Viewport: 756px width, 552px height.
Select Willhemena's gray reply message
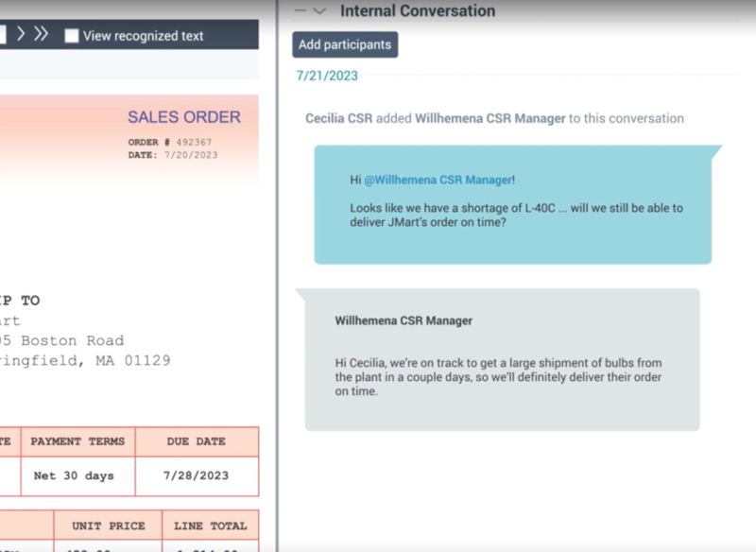click(x=502, y=359)
